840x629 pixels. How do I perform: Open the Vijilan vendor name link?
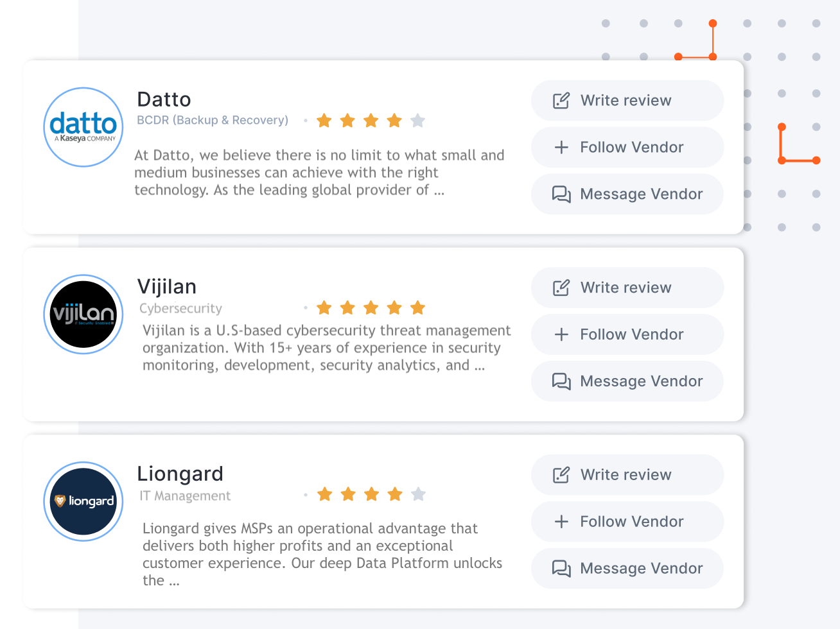click(167, 287)
